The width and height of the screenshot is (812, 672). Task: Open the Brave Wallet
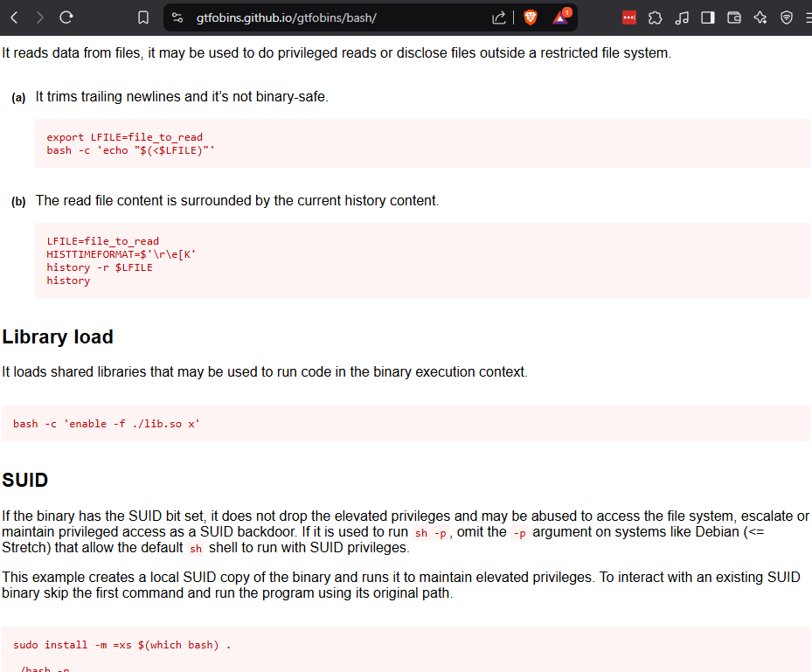coord(734,17)
